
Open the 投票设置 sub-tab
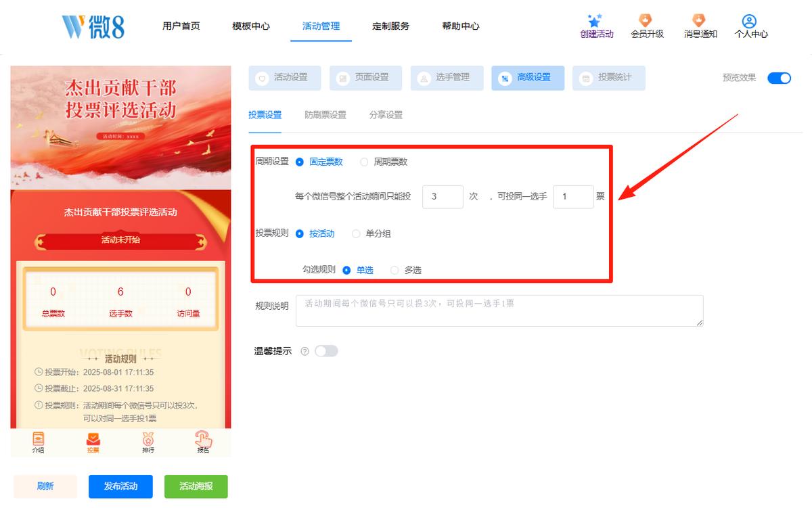click(x=265, y=115)
